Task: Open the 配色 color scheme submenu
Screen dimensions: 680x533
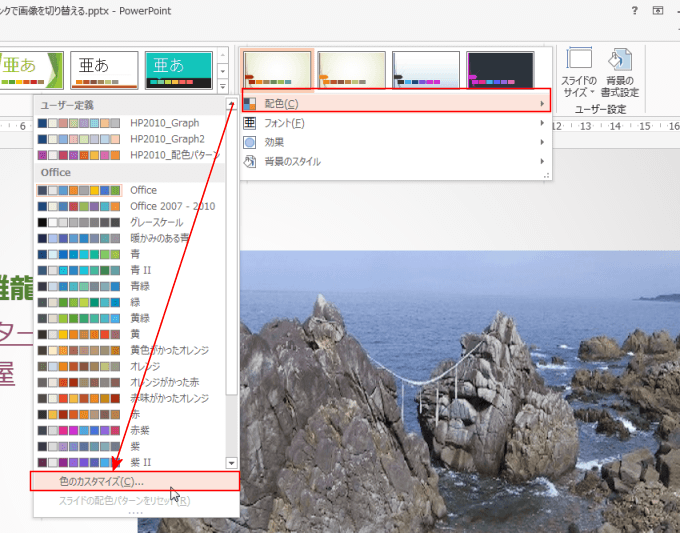Action: point(396,104)
